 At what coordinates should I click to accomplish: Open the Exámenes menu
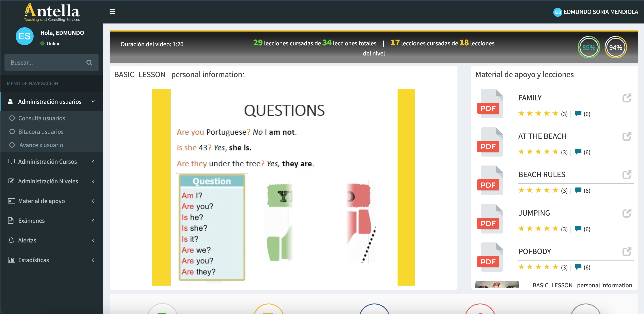[x=52, y=221]
